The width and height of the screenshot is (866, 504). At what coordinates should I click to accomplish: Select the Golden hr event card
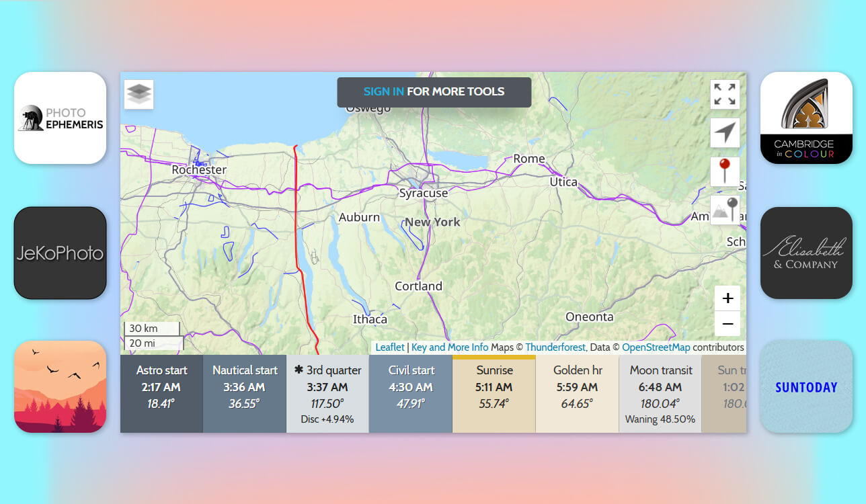[577, 394]
